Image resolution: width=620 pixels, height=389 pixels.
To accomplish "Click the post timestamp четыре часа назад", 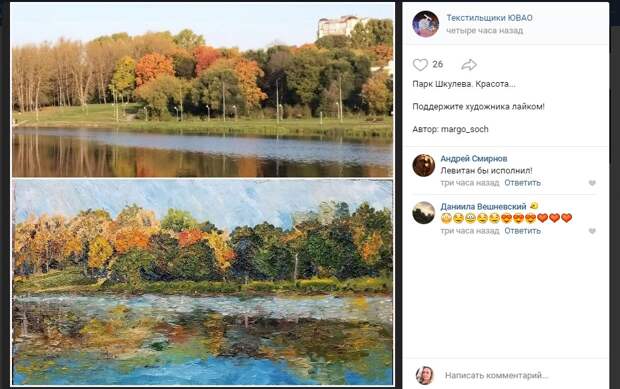I will tap(484, 30).
